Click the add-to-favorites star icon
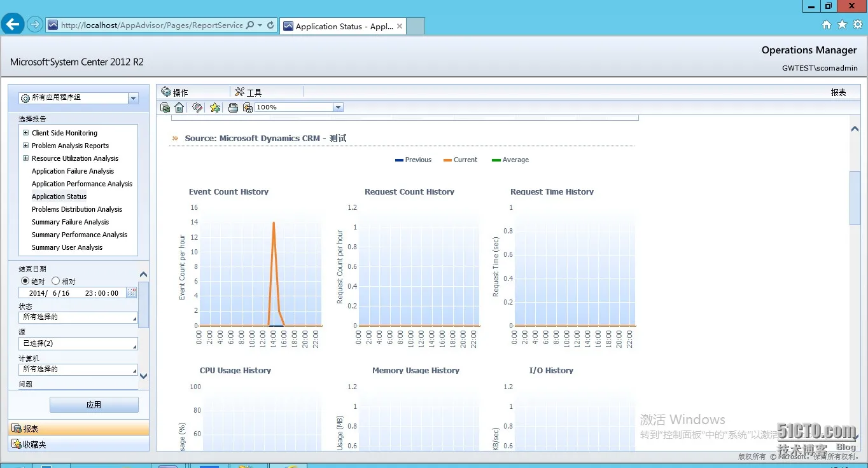Viewport: 868px width, 468px height. click(x=215, y=107)
